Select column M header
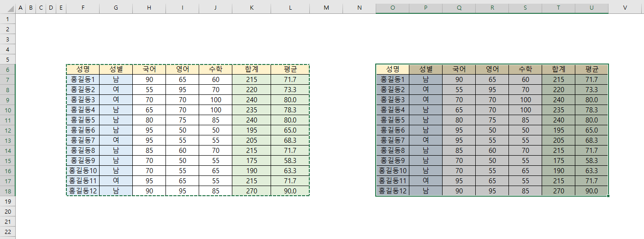The height and width of the screenshot is (239, 644). tap(326, 7)
